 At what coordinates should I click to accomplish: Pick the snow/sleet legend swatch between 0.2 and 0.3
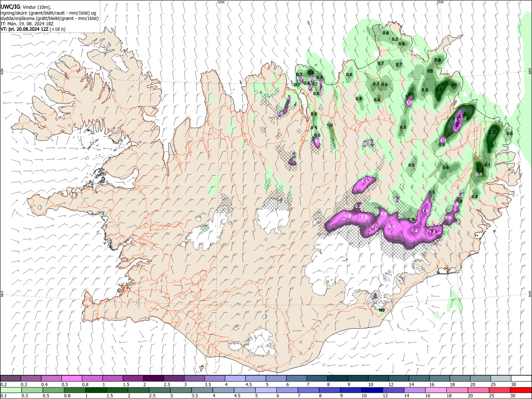(10, 379)
